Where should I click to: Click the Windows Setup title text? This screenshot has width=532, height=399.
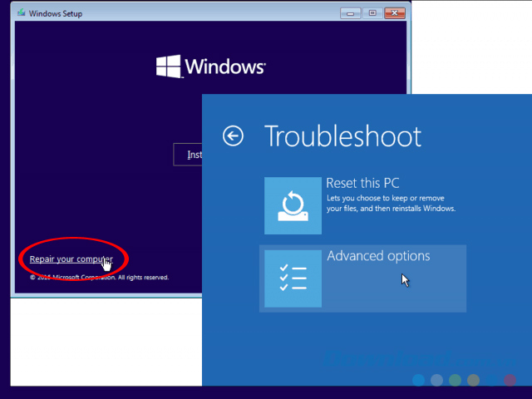pyautogui.click(x=56, y=13)
